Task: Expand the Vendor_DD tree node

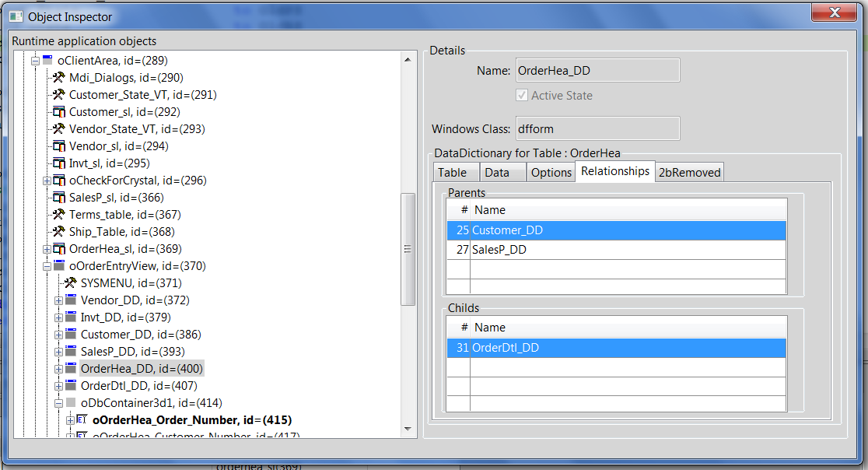Action: [58, 300]
